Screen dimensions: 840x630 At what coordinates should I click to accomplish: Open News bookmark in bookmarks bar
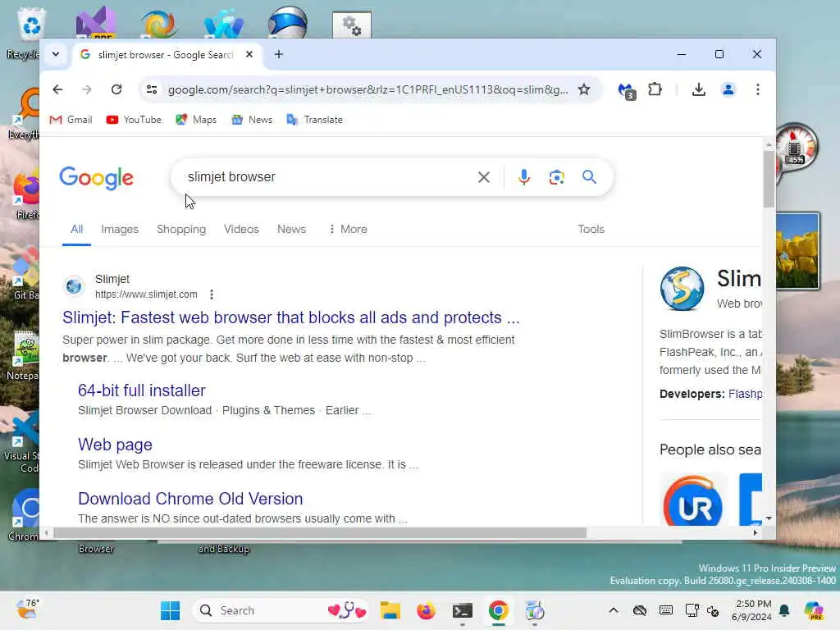click(252, 120)
